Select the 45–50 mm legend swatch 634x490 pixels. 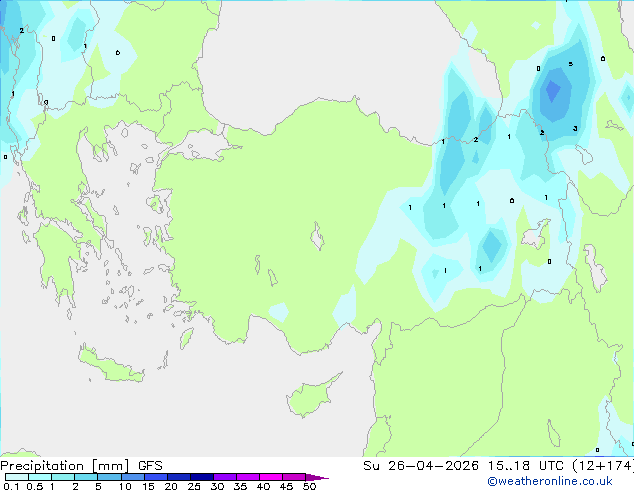pos(294,477)
